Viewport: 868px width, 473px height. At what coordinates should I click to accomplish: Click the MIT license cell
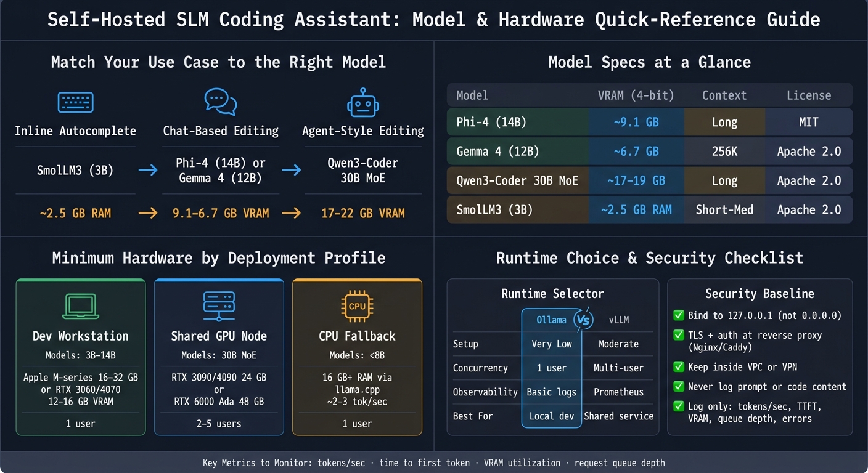[809, 122]
